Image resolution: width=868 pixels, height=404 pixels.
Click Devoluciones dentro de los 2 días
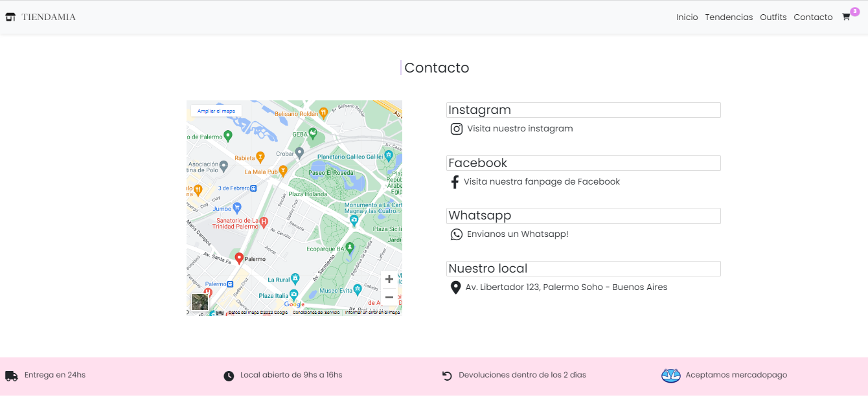click(522, 375)
